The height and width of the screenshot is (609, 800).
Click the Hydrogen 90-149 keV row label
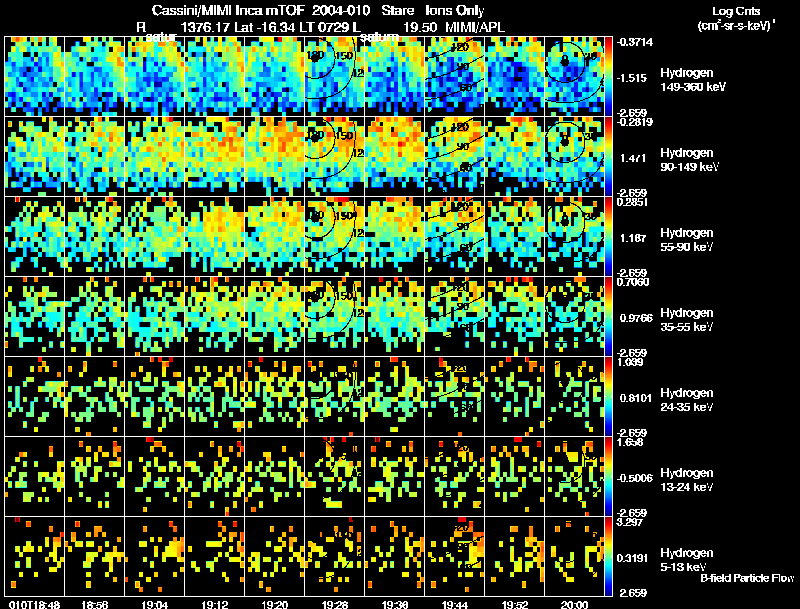click(689, 160)
